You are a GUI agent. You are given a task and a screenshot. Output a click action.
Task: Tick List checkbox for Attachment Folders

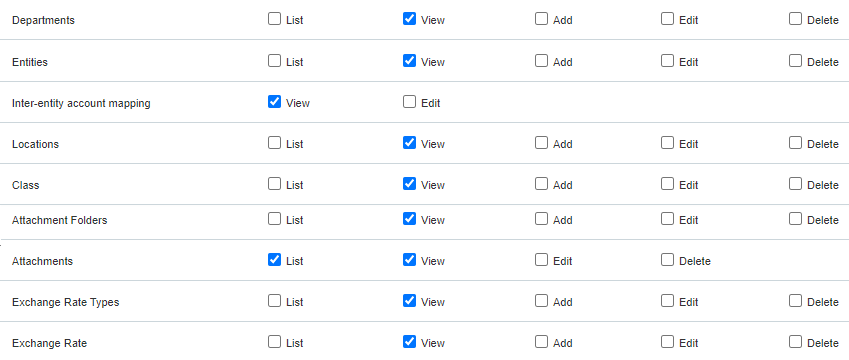click(275, 219)
